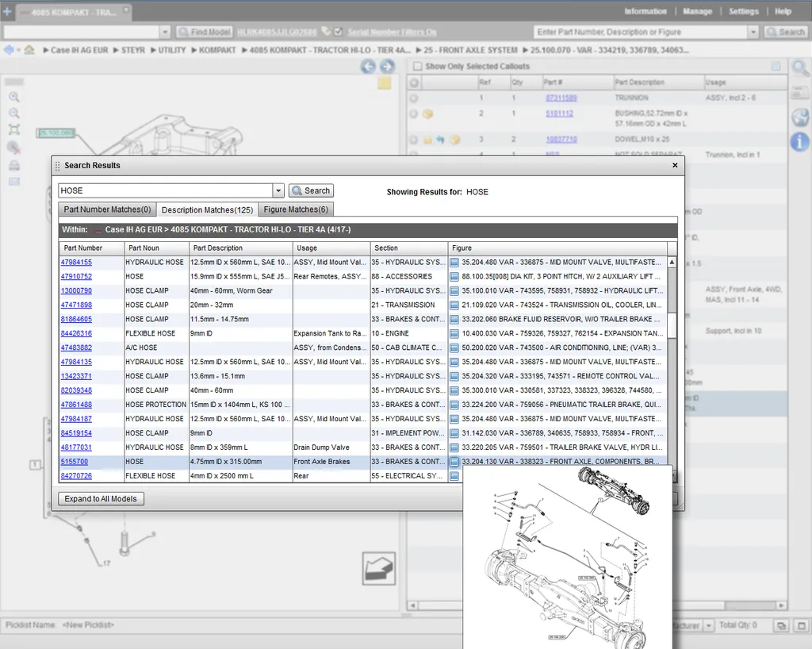Click the email envelope icon in figure toolbar
Screen dimensions: 812x649
(14, 181)
